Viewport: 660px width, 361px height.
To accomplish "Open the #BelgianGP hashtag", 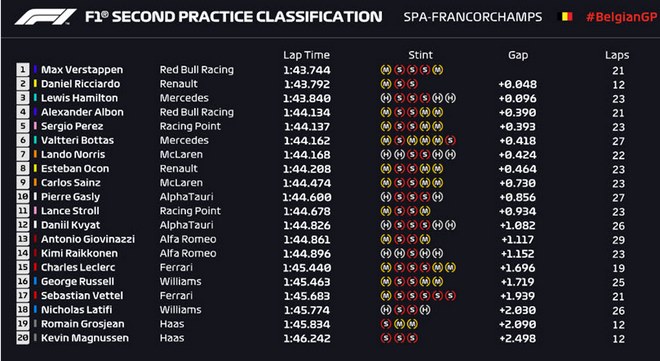I will tap(621, 17).
